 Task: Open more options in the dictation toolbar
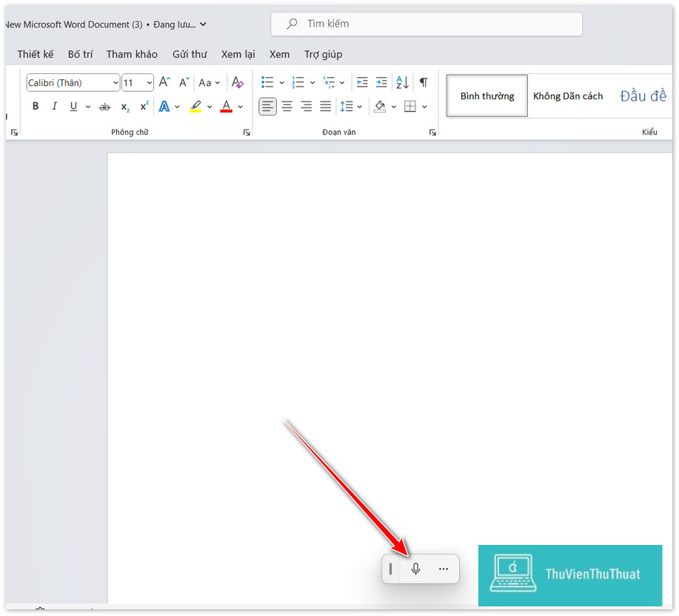tap(444, 569)
